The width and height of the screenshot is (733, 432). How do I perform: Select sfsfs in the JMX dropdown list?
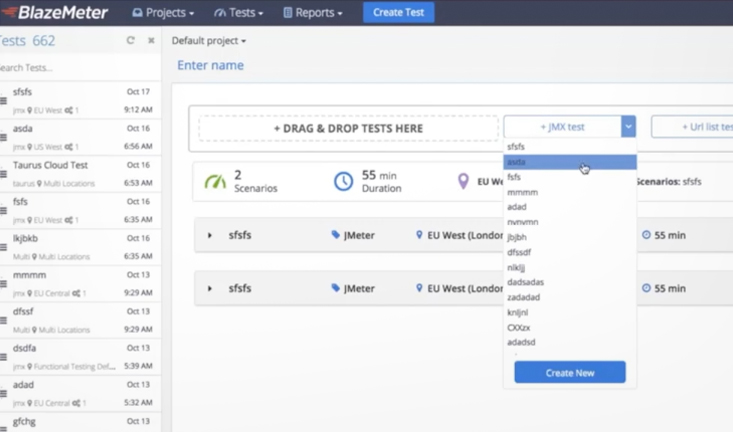click(x=570, y=147)
